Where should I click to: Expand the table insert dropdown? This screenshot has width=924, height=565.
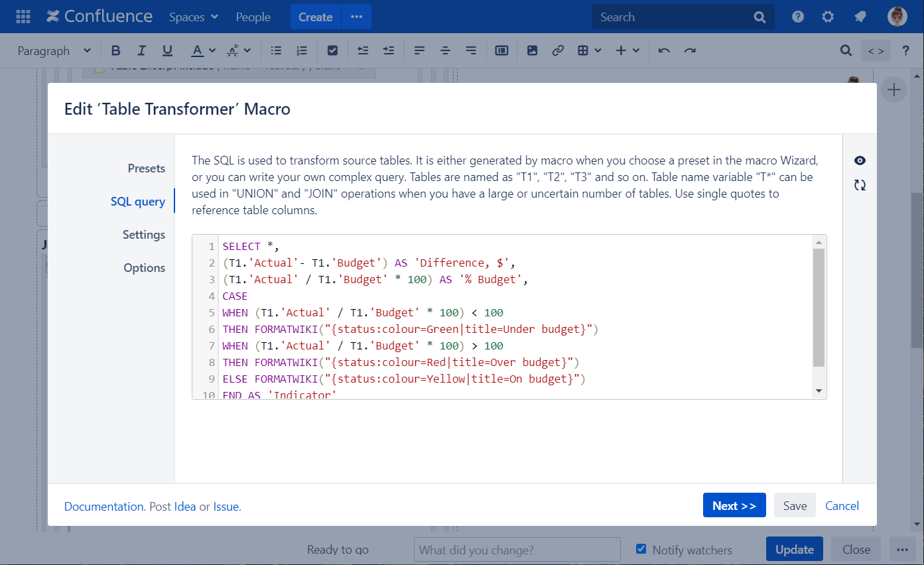[x=589, y=50]
